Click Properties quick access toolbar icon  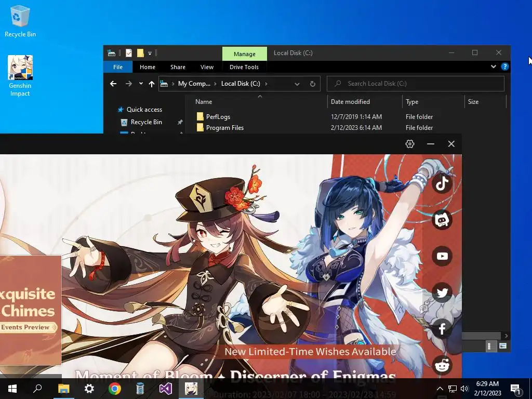pyautogui.click(x=129, y=53)
